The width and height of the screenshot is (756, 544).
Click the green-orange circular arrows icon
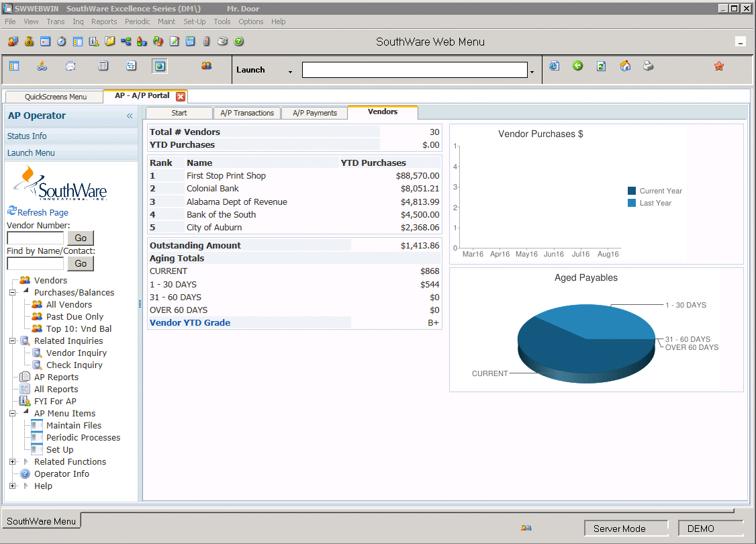(x=158, y=42)
